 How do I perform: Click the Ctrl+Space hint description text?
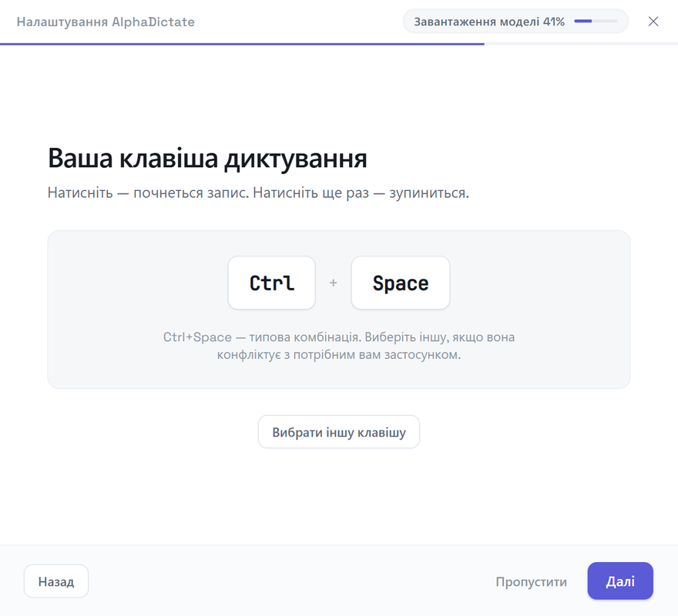click(x=339, y=346)
